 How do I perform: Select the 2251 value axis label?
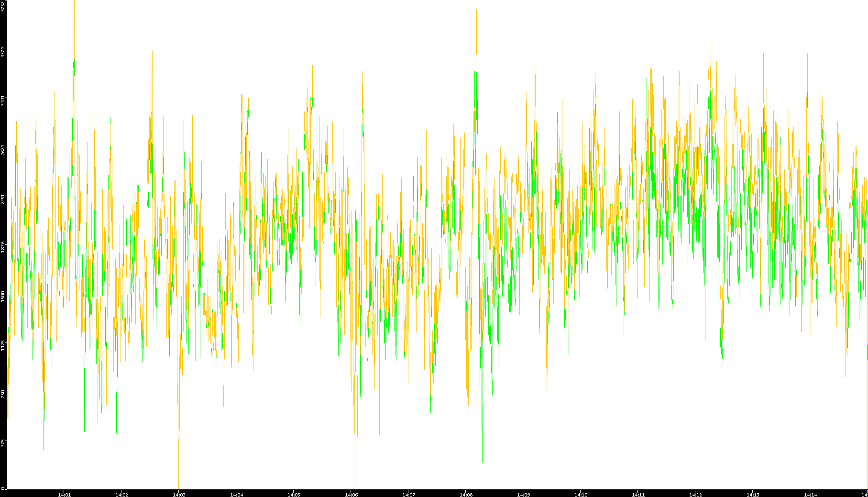(3, 199)
